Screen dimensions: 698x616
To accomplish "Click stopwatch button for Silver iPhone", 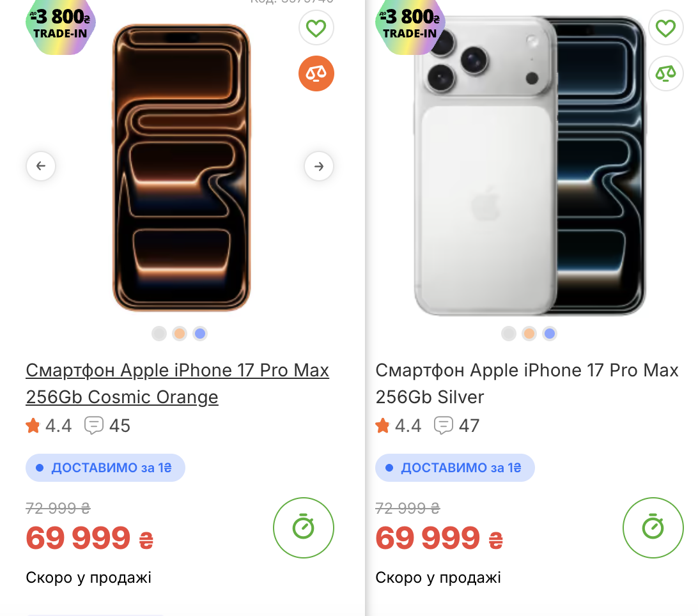I will (x=653, y=528).
